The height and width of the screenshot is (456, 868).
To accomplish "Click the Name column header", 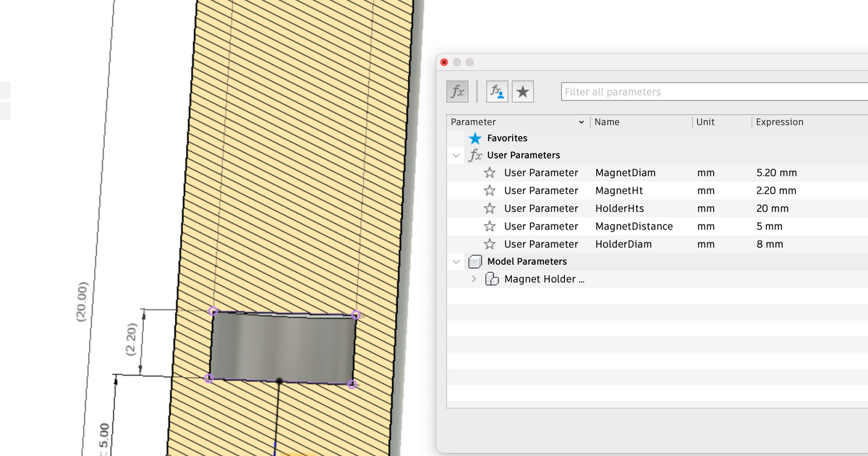I will (607, 122).
